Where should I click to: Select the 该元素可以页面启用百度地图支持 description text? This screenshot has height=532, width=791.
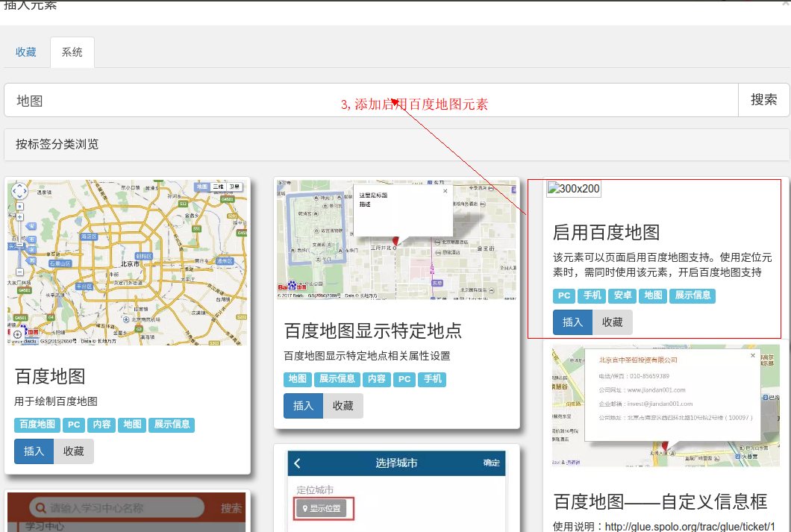point(663,265)
